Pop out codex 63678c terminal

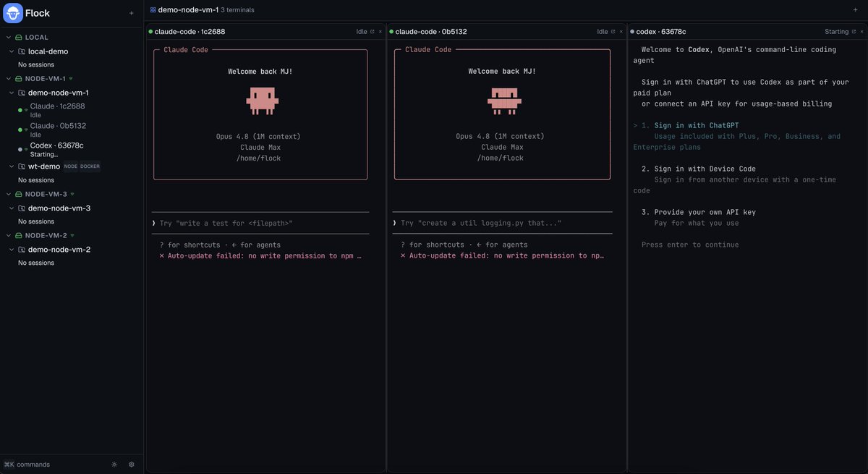pyautogui.click(x=854, y=32)
